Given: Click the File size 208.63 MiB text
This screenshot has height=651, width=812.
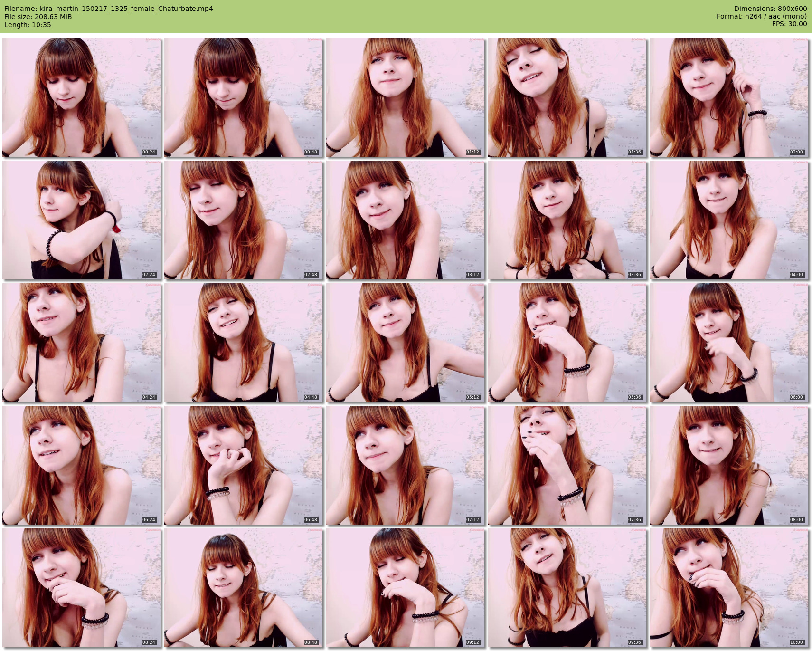Looking at the screenshot, I should [x=38, y=17].
